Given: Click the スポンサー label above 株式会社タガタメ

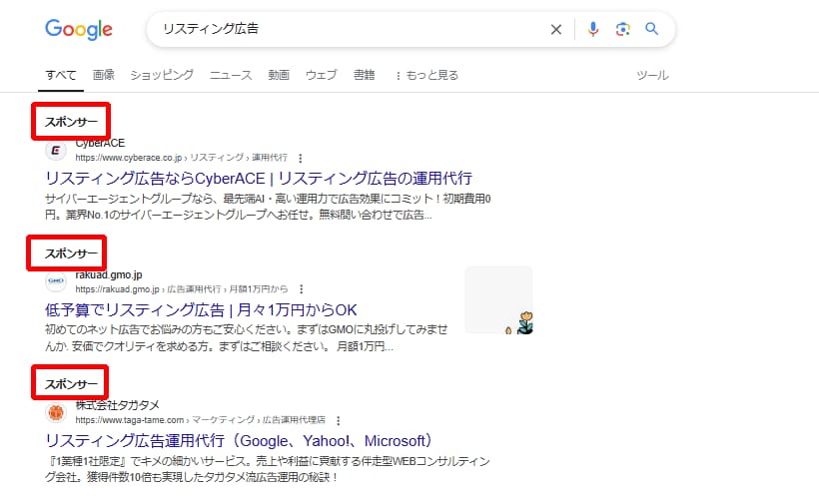Looking at the screenshot, I should [x=71, y=384].
